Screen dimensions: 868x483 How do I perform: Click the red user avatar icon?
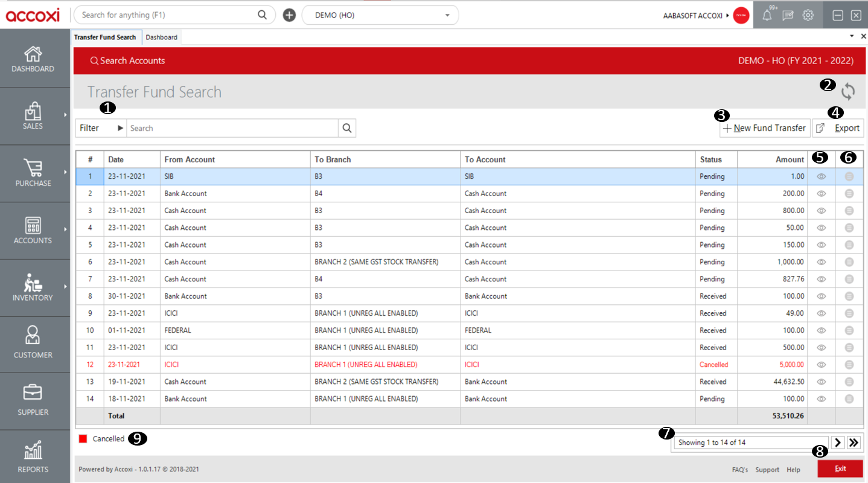(741, 16)
